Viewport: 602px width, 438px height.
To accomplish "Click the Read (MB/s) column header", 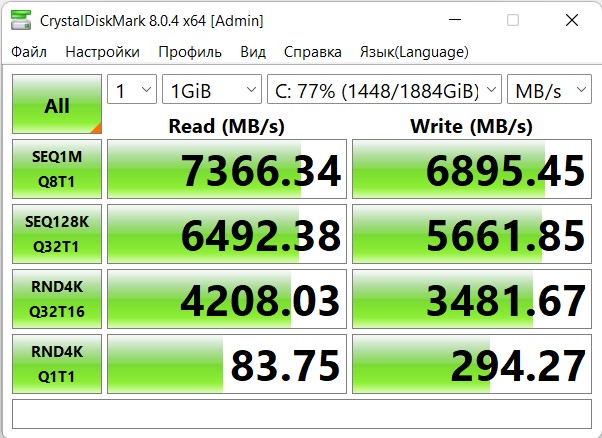I will click(x=227, y=126).
